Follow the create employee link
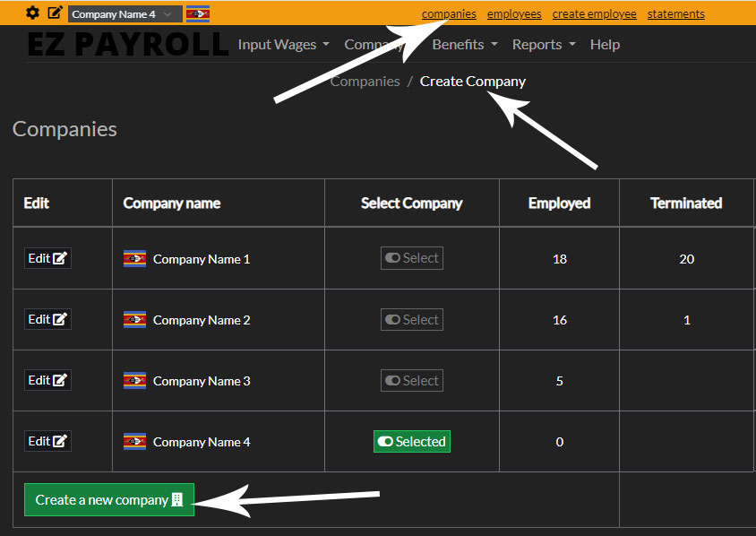 594,13
